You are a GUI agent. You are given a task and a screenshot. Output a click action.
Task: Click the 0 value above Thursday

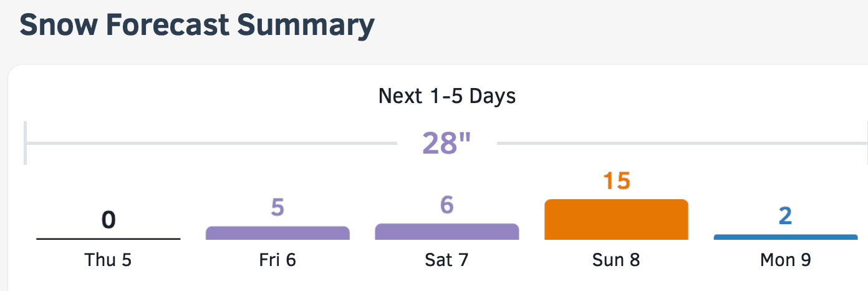(x=109, y=219)
